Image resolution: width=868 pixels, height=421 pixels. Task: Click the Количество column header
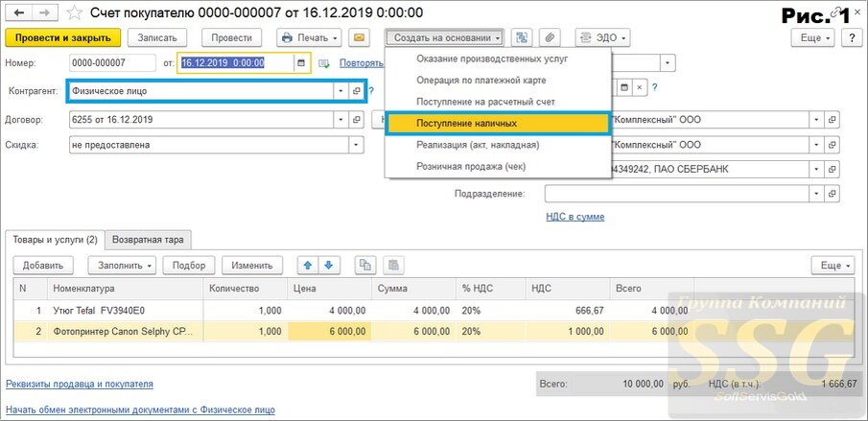[246, 289]
